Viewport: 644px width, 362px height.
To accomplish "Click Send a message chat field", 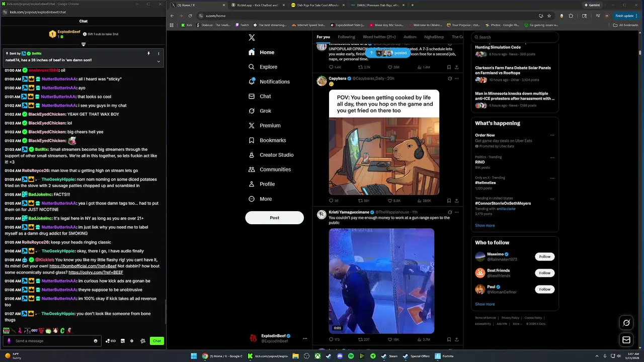I will tap(53, 341).
